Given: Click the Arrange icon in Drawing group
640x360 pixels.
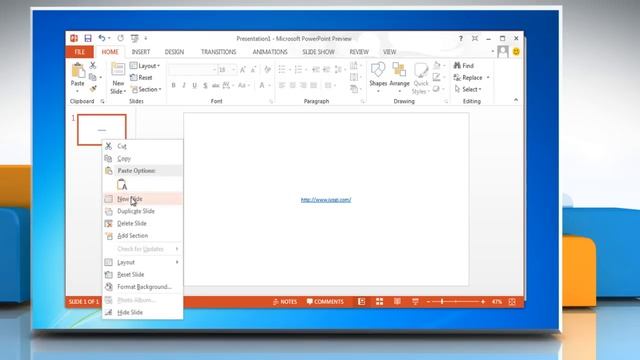Looking at the screenshot, I should point(399,70).
